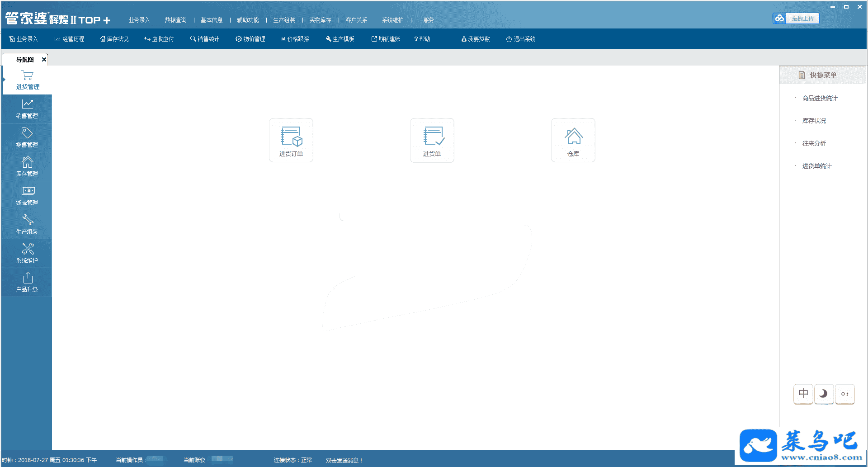868x467 pixels.
Task: Toggle the moon half-width input button
Action: pyautogui.click(x=824, y=394)
